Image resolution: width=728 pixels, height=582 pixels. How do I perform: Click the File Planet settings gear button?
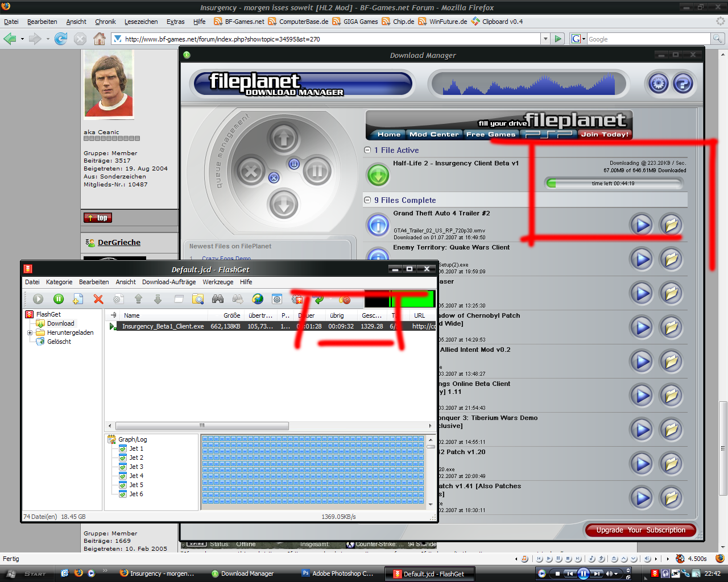pyautogui.click(x=659, y=84)
